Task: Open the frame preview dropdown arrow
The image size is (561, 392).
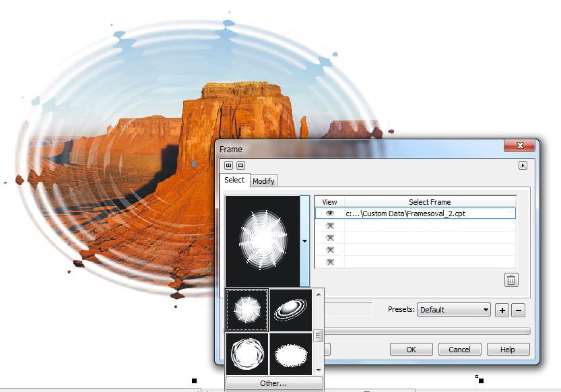Action: (x=305, y=240)
